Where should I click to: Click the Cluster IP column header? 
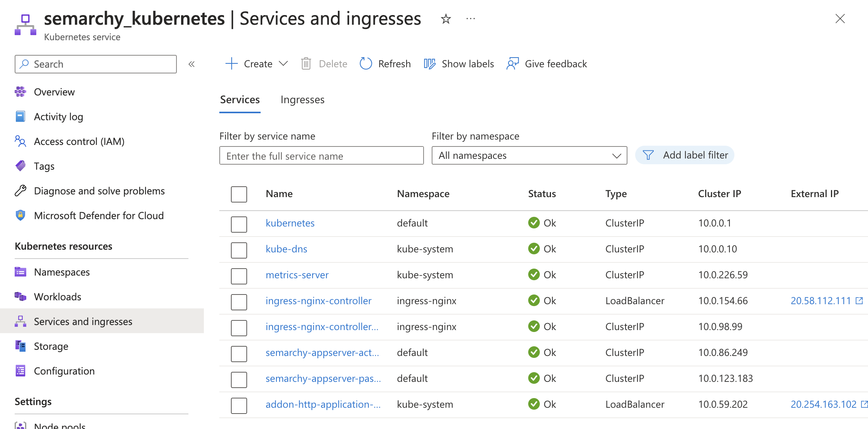tap(719, 194)
